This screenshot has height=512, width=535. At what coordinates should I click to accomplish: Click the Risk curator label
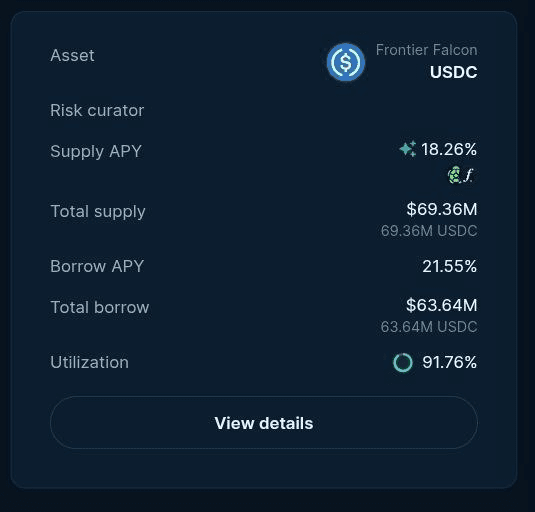(x=97, y=110)
